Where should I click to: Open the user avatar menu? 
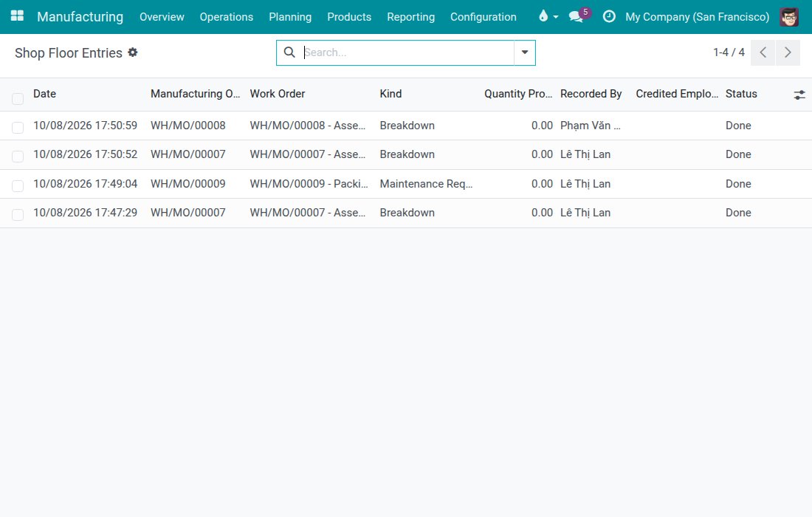pyautogui.click(x=788, y=16)
